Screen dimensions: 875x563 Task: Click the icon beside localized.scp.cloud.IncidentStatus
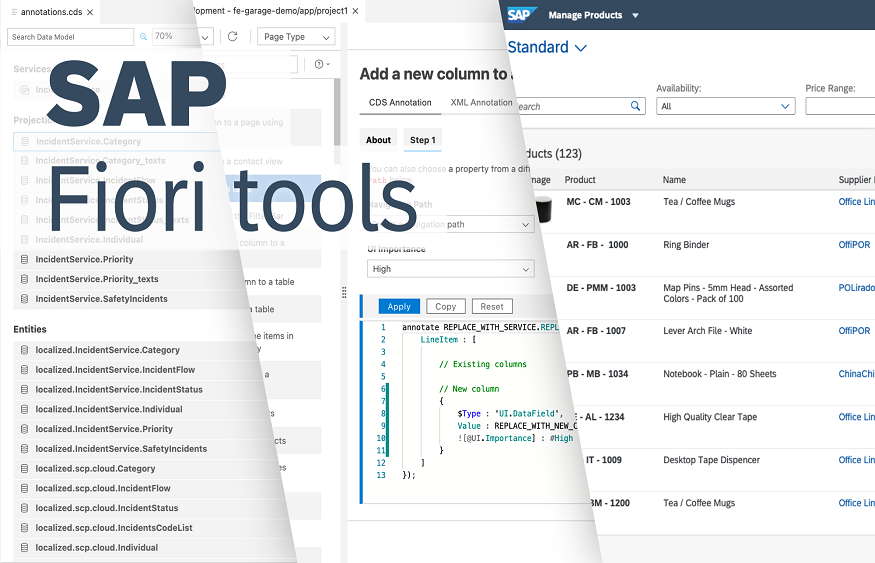coord(25,508)
